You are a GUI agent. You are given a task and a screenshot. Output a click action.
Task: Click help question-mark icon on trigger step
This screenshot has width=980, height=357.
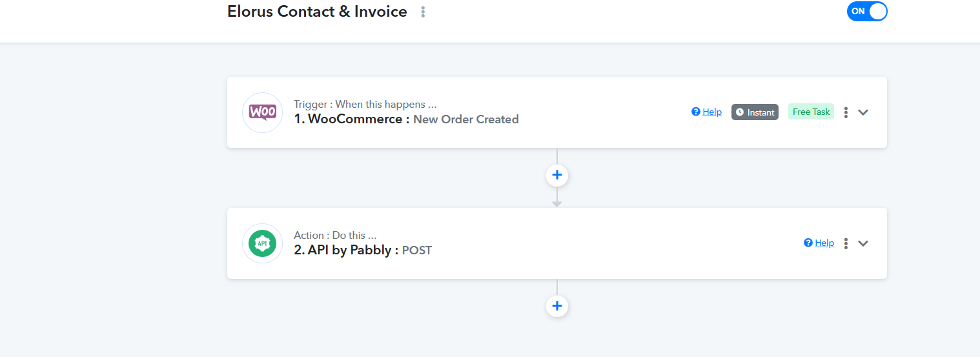pyautogui.click(x=696, y=112)
